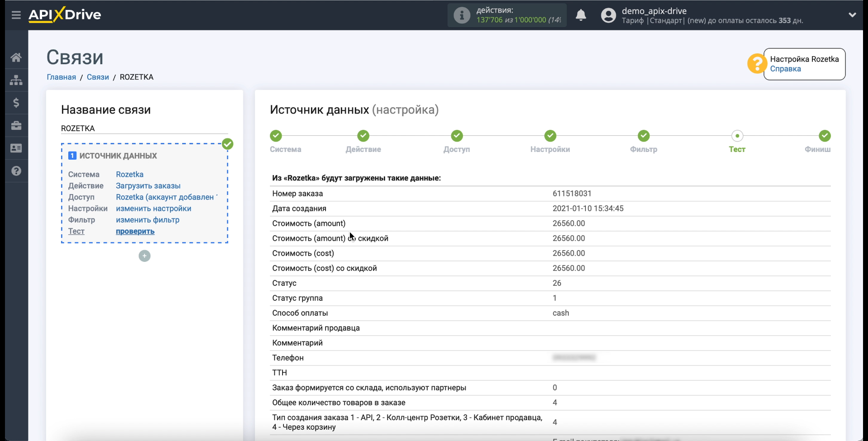The width and height of the screenshot is (868, 441).
Task: Click the creation date 2021-01-10 15:34:45
Action: click(588, 209)
